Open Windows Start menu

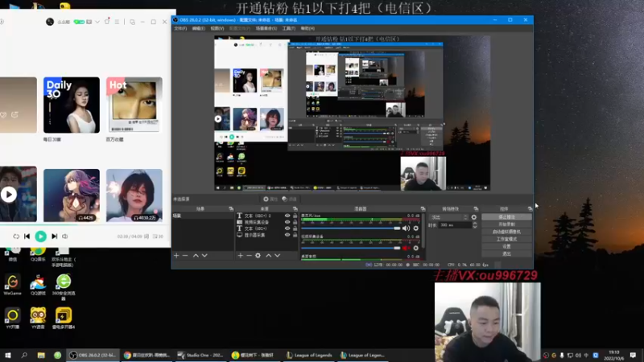click(x=8, y=355)
